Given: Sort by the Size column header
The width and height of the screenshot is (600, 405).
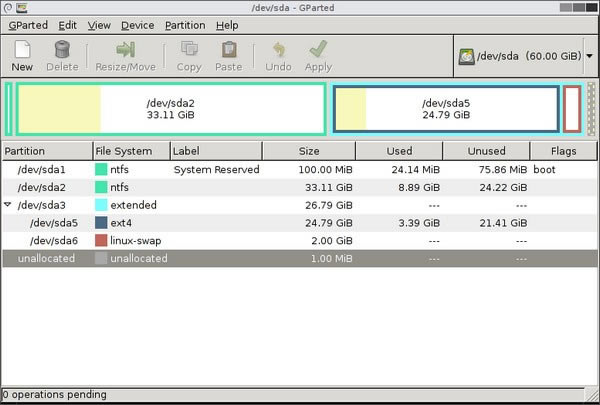Looking at the screenshot, I should pyautogui.click(x=309, y=151).
